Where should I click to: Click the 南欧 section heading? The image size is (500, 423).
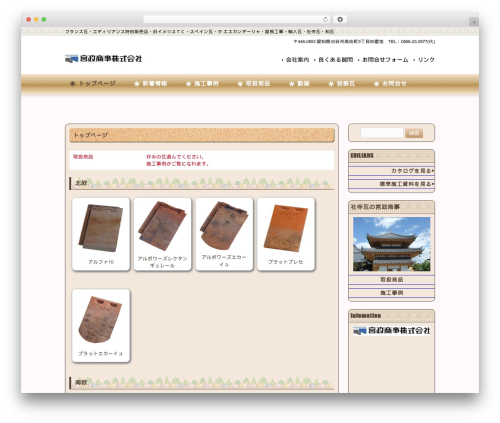[x=202, y=383]
